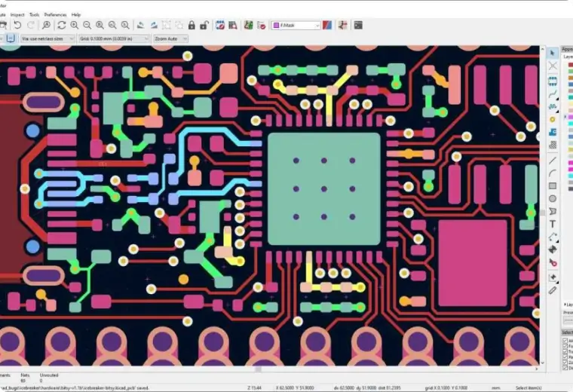Viewport: 573px width, 392px height.
Task: Click the layer pair color swatch
Action: pos(327,25)
